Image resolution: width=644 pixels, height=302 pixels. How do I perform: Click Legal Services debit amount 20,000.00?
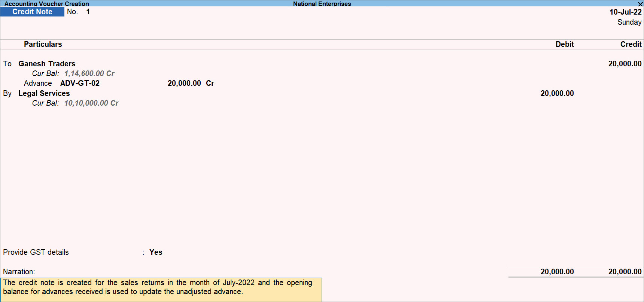pos(557,93)
